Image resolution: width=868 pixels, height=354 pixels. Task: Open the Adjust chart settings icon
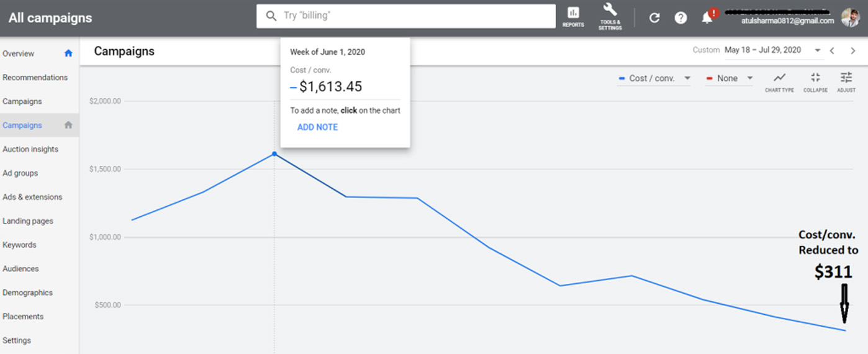click(x=846, y=81)
